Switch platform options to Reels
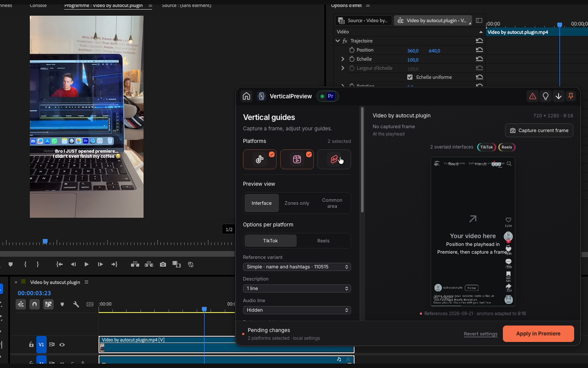Image resolution: width=588 pixels, height=368 pixels. pyautogui.click(x=323, y=241)
